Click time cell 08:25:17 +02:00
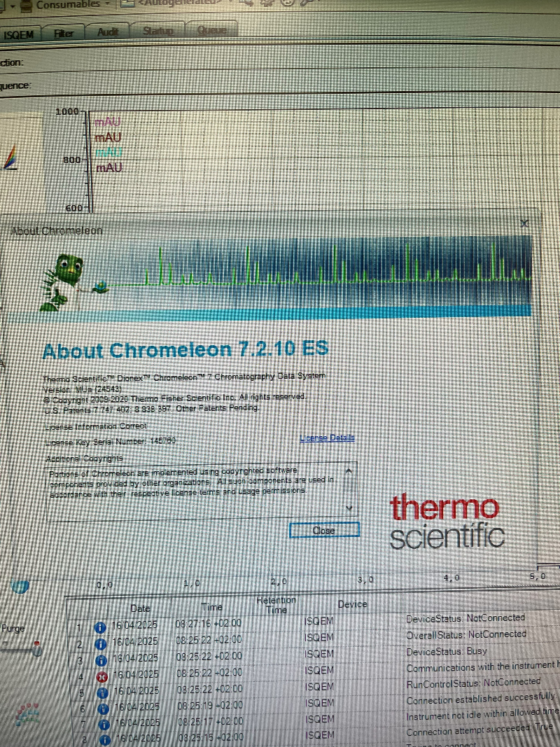 [x=211, y=721]
